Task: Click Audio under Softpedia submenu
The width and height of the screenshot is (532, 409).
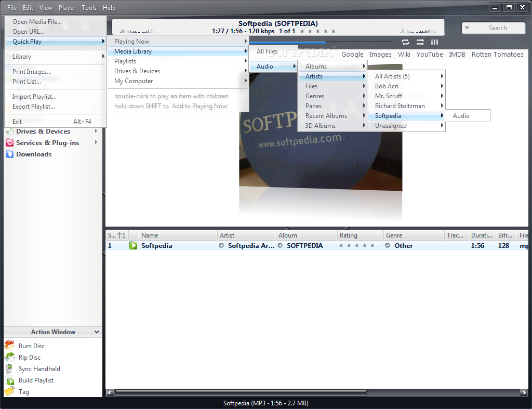Action: pos(468,116)
